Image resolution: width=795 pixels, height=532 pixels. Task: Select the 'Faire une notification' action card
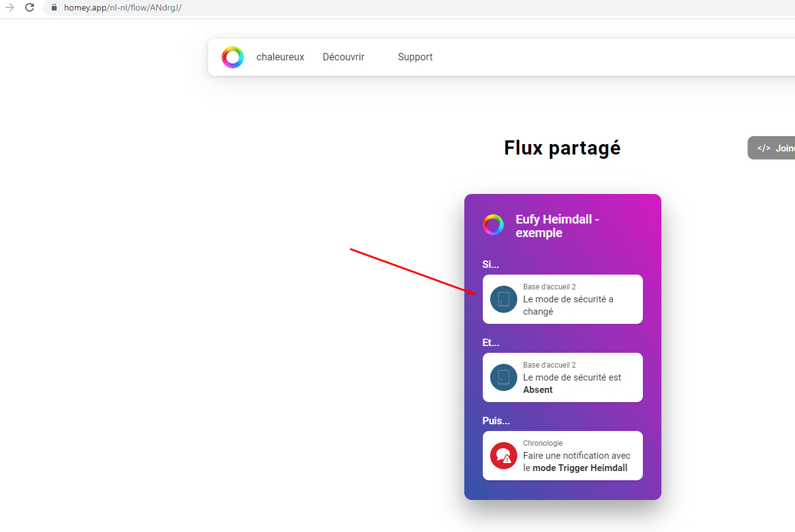(563, 456)
